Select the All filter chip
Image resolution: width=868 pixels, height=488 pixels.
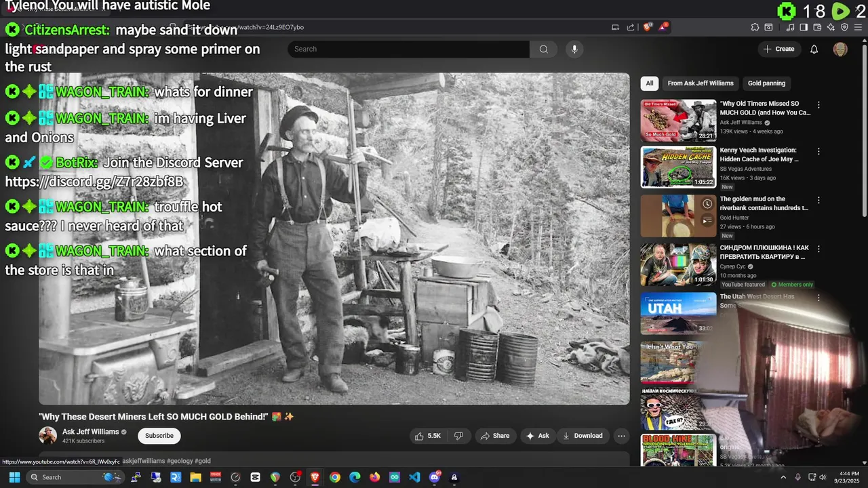click(x=649, y=83)
